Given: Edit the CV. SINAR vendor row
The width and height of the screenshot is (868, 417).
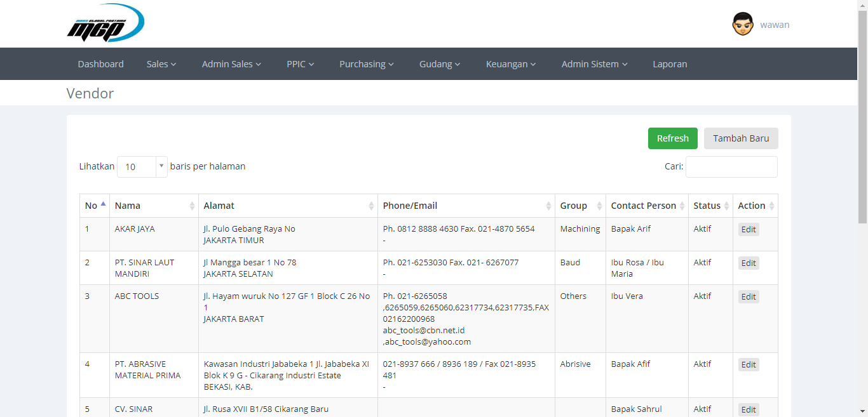Looking at the screenshot, I should pyautogui.click(x=749, y=410).
